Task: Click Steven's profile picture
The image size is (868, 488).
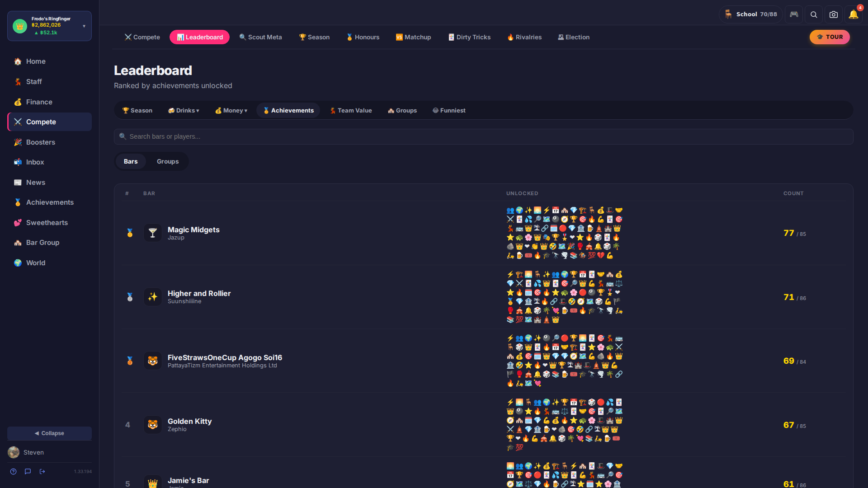Action: click(14, 452)
